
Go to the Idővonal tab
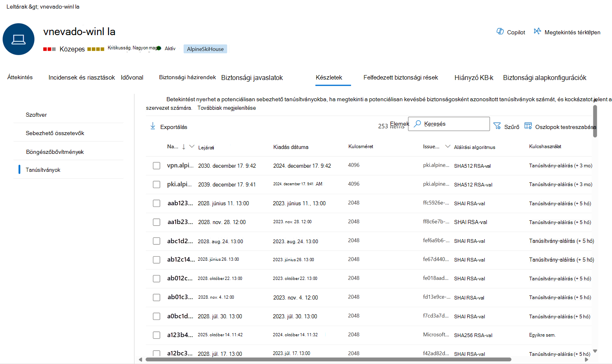pyautogui.click(x=132, y=78)
